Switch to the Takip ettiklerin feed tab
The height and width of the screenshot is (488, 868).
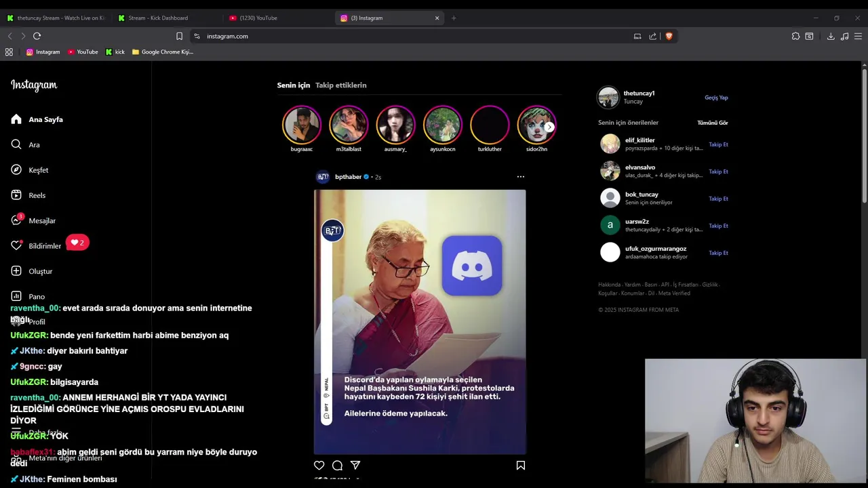click(341, 85)
